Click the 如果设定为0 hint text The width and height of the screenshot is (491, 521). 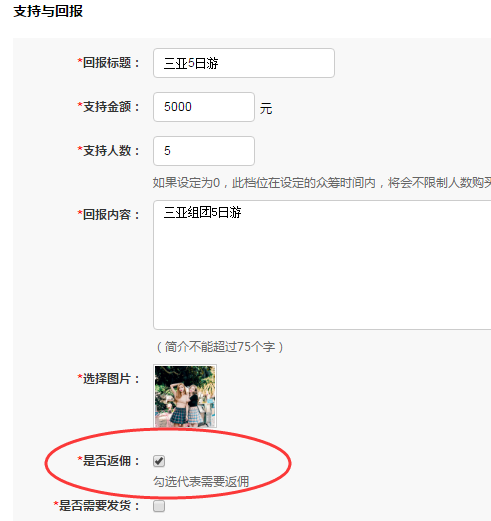click(322, 183)
